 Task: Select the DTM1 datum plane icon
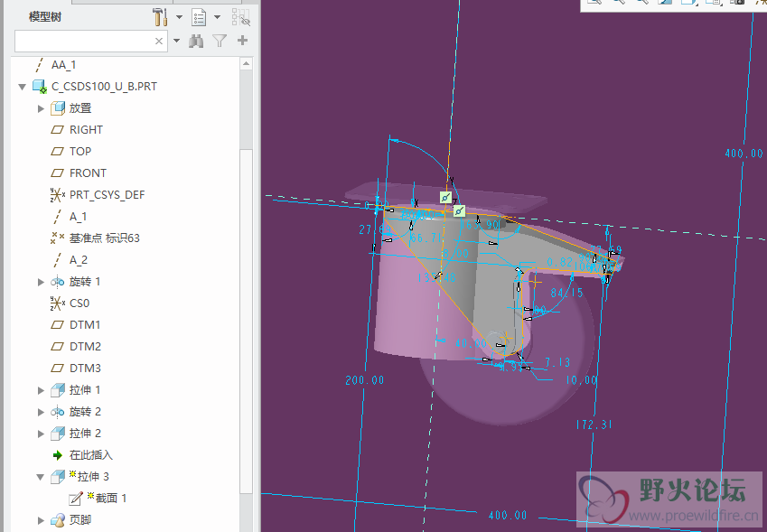click(57, 324)
